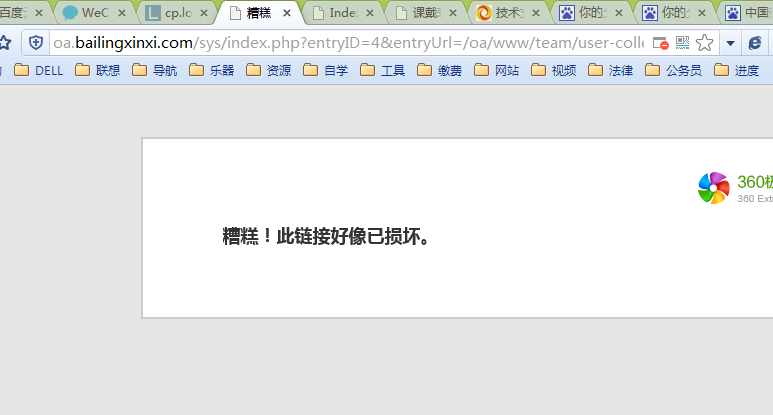This screenshot has width=773, height=415.
Task: Expand the 资源 bookmark folder
Action: (269, 70)
